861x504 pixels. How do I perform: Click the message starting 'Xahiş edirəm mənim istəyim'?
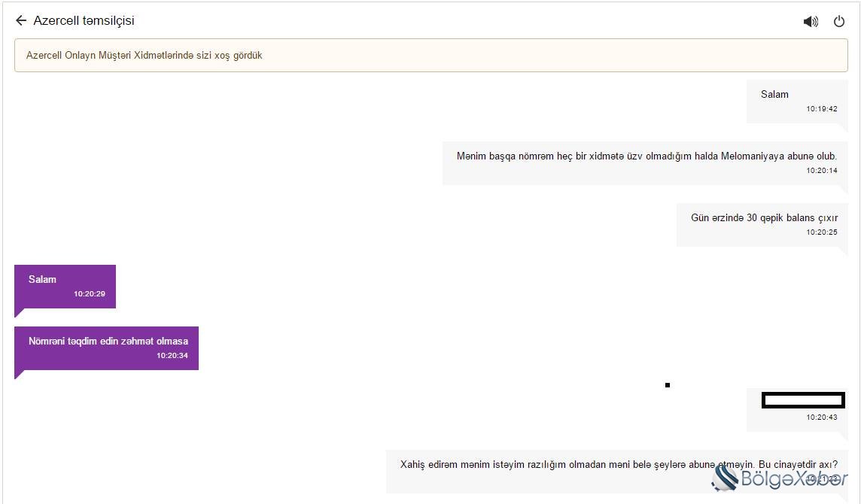point(616,471)
